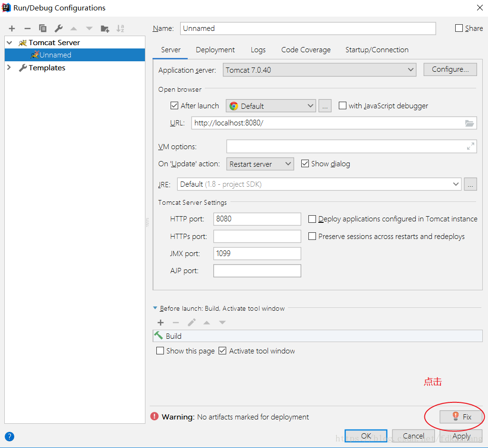Toggle the Share checkbox
This screenshot has width=488, height=448.
point(459,29)
